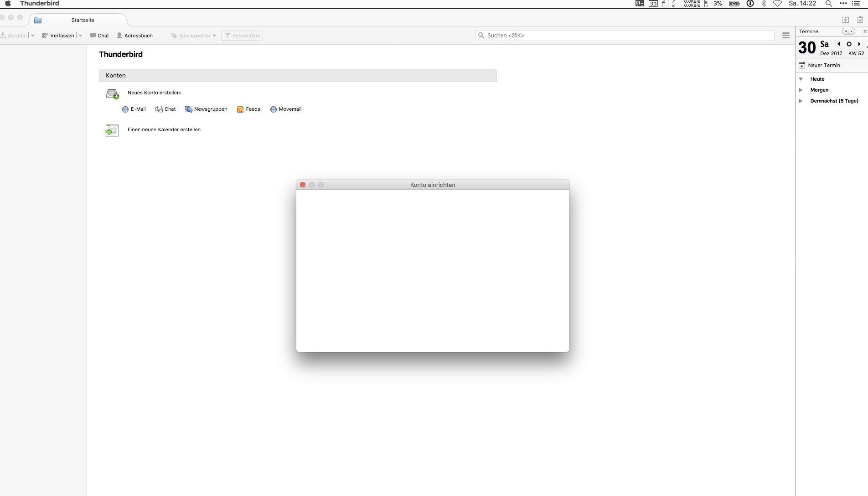Click the Bluetooth icon in menu bar
This screenshot has width=868, height=496.
(x=764, y=3)
